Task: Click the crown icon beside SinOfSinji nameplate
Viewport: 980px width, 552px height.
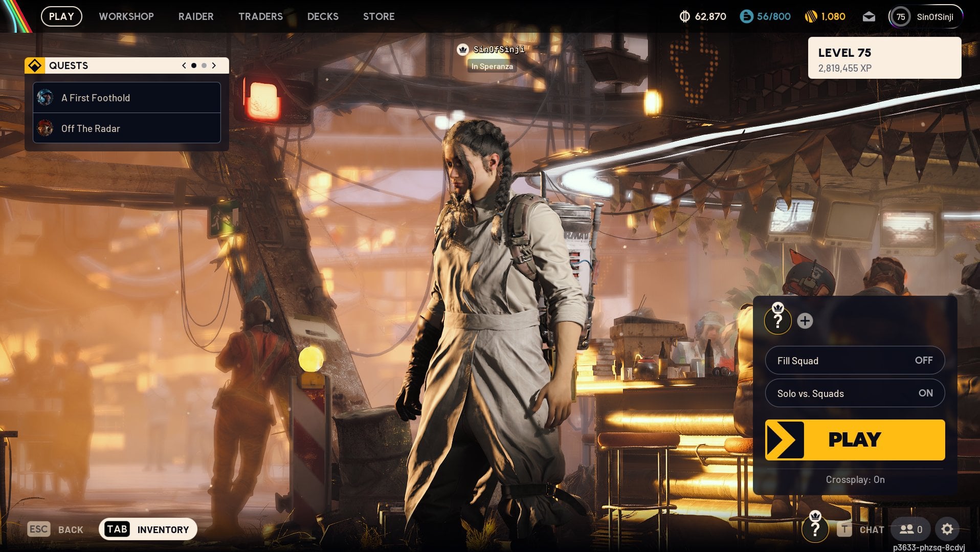Action: (463, 50)
